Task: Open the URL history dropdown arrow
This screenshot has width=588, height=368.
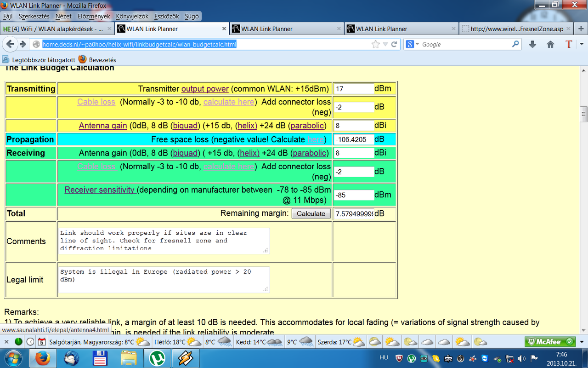Action: point(385,45)
